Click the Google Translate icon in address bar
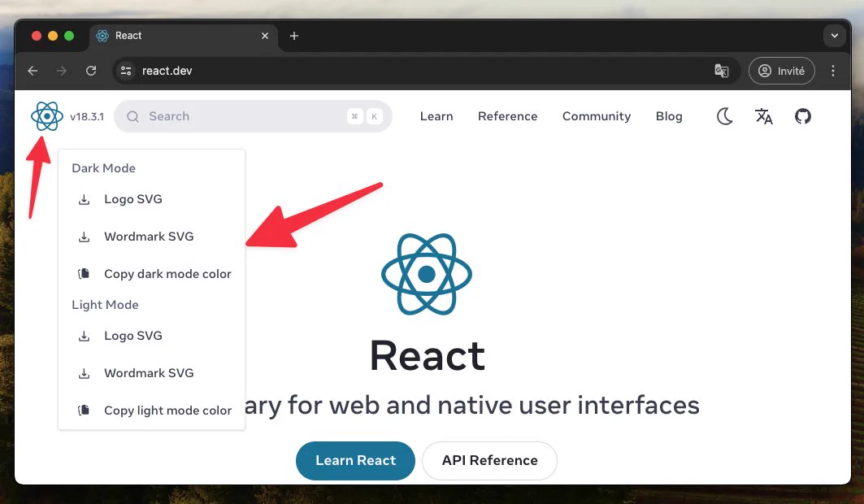Screen dimensions: 864x504 [x=721, y=71]
